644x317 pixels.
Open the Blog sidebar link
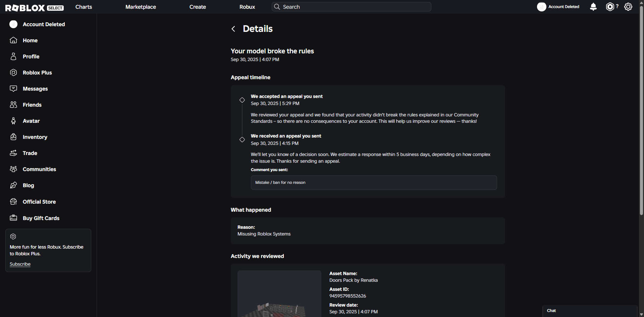click(28, 185)
